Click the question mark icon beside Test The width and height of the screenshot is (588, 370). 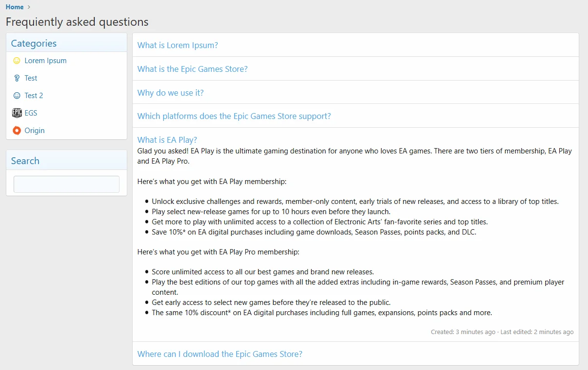pos(17,78)
